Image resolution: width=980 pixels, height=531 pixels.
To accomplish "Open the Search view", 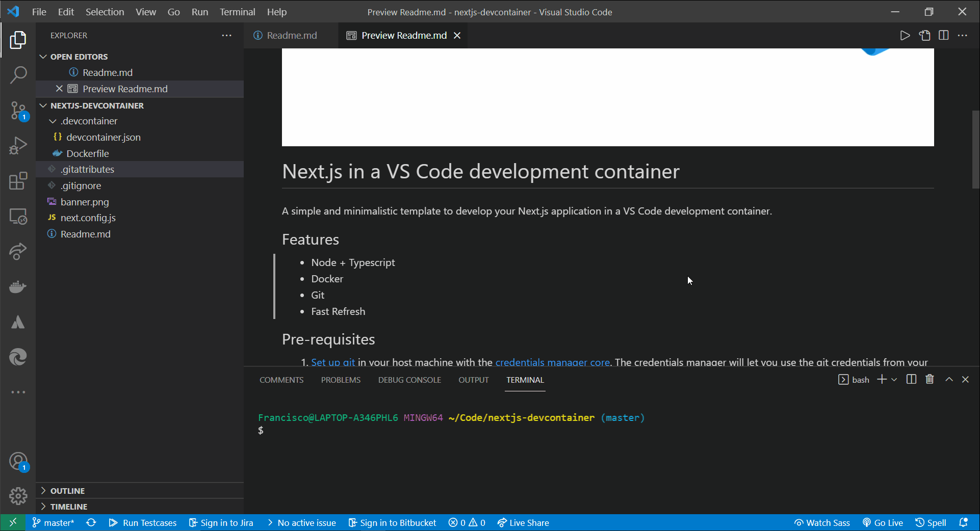I will 18,75.
